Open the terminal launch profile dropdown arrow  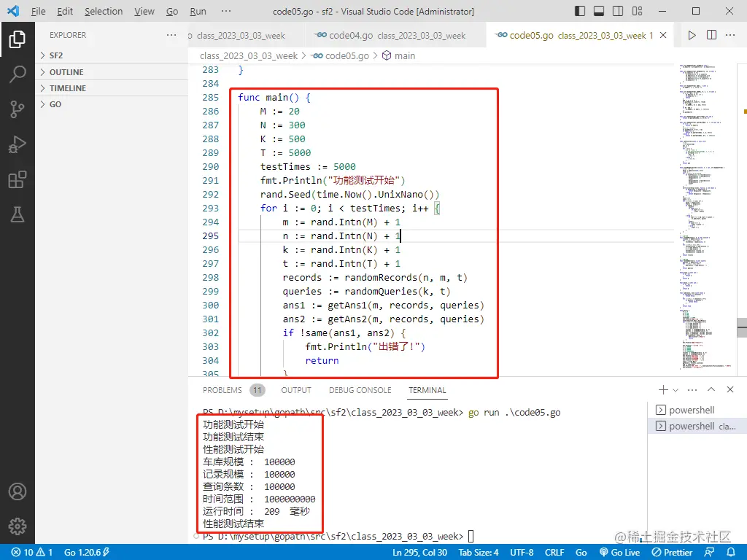pyautogui.click(x=676, y=390)
